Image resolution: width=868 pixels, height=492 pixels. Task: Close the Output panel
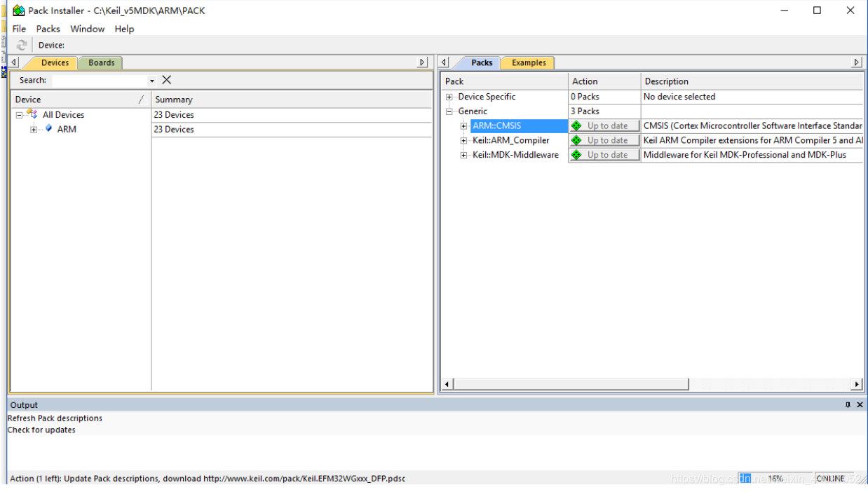click(860, 405)
